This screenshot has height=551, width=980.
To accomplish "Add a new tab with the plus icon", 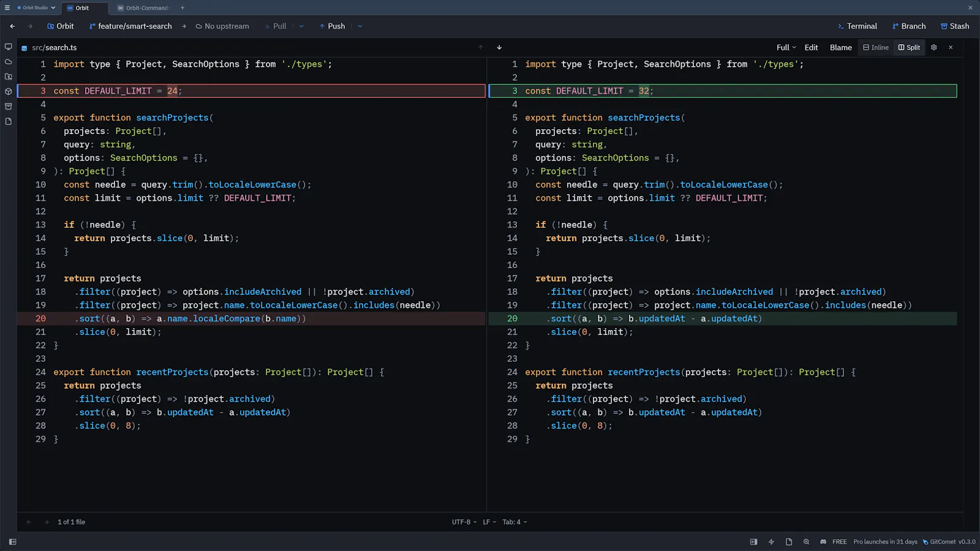I will (x=183, y=8).
